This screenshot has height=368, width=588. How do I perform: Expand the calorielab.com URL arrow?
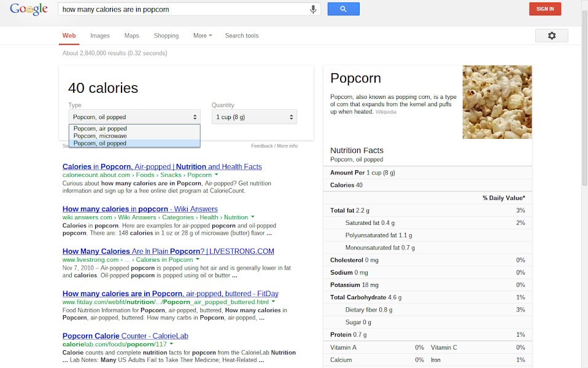click(171, 344)
